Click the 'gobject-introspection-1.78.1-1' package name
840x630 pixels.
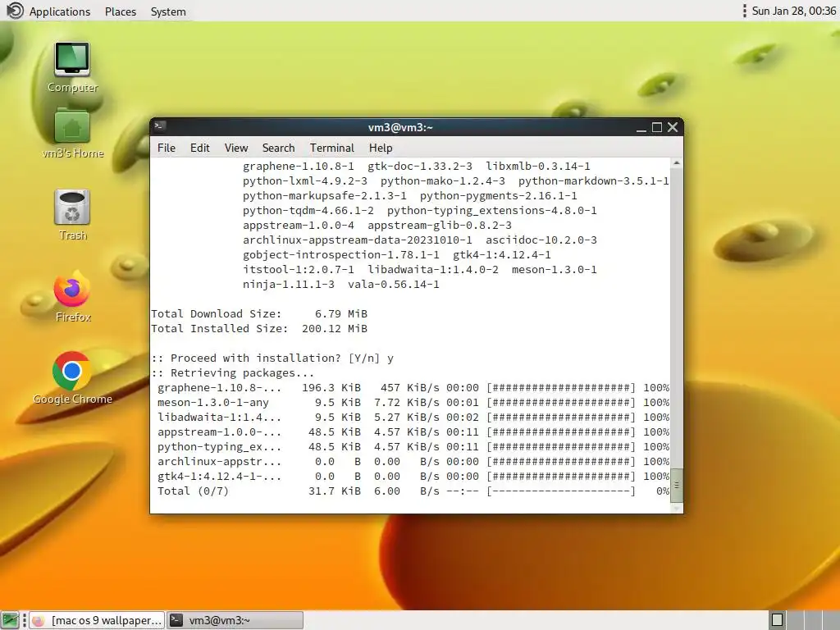click(340, 255)
